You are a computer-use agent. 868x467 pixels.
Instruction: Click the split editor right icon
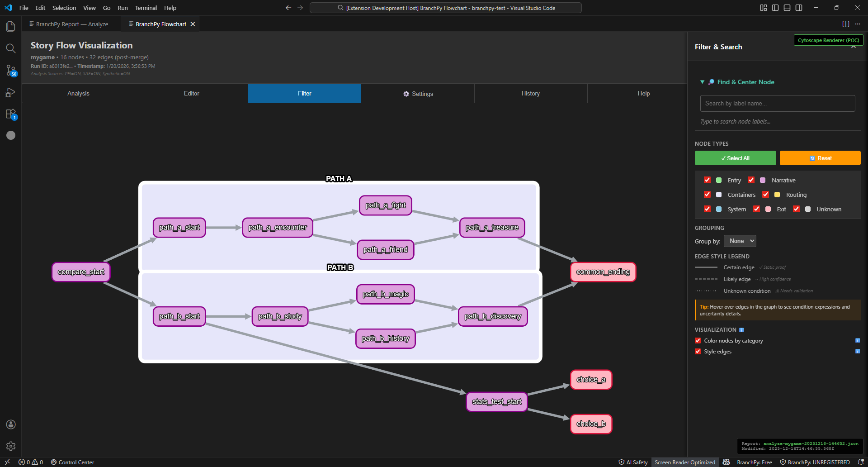pyautogui.click(x=845, y=24)
